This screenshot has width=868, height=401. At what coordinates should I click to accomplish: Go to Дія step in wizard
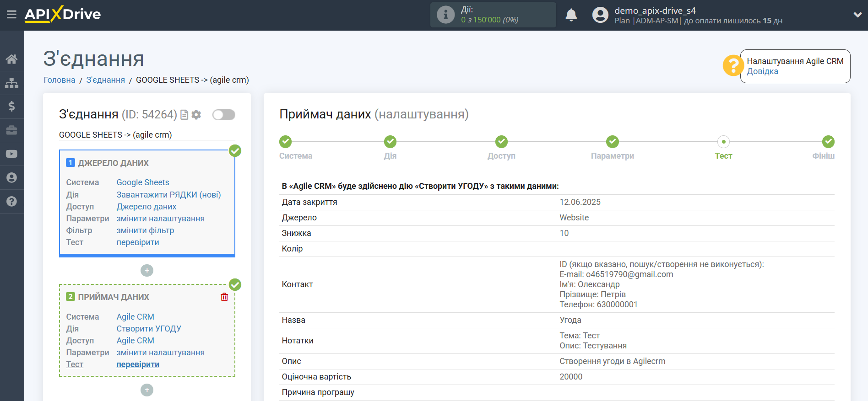pos(391,142)
